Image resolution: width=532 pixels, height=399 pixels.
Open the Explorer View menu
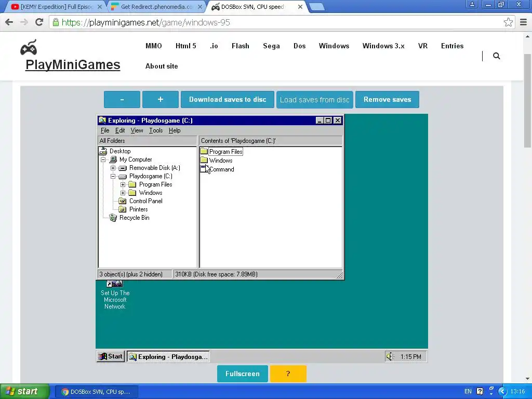pyautogui.click(x=137, y=130)
